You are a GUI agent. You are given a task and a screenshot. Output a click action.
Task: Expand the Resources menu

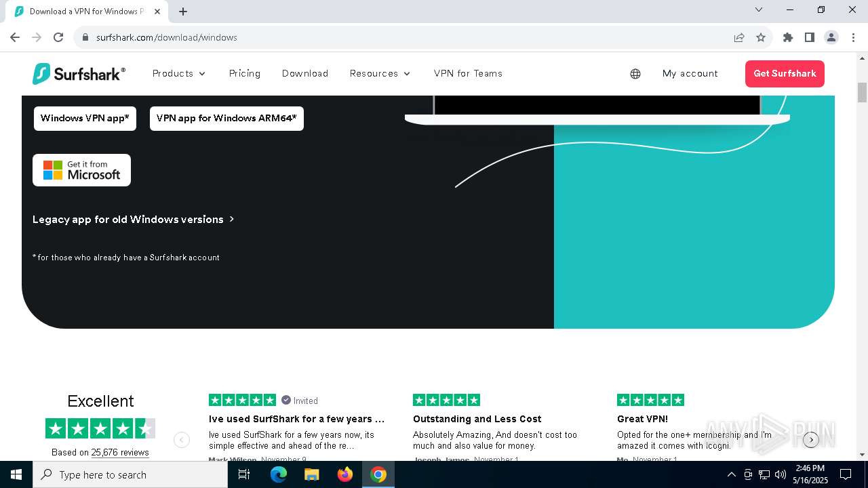click(380, 73)
